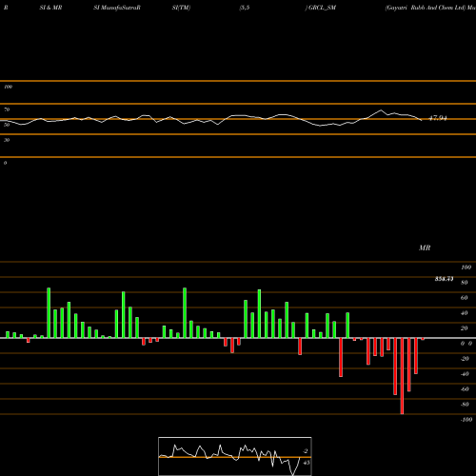This screenshot has height=476, width=476.
Task: Select the "SI(TM)" label in header
Action: coord(181,8)
